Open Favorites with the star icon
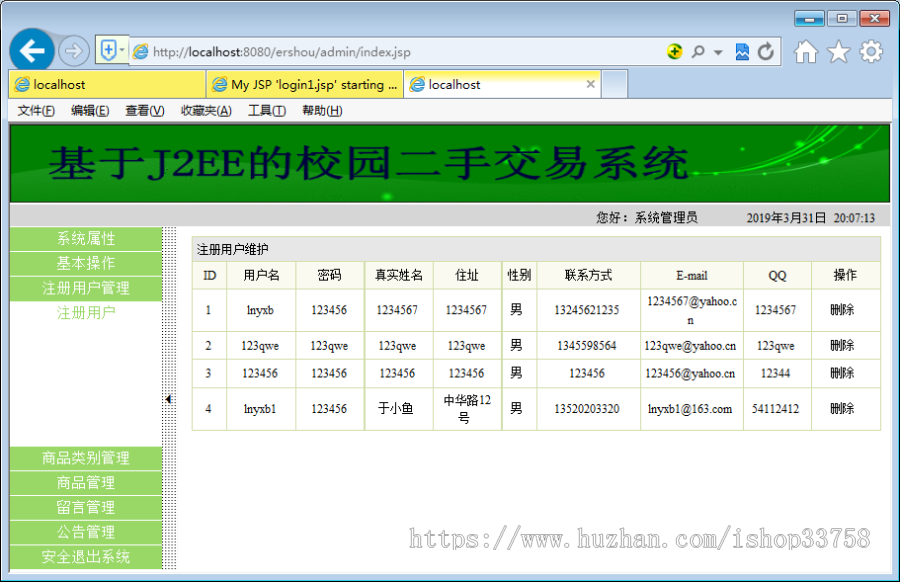 838,50
